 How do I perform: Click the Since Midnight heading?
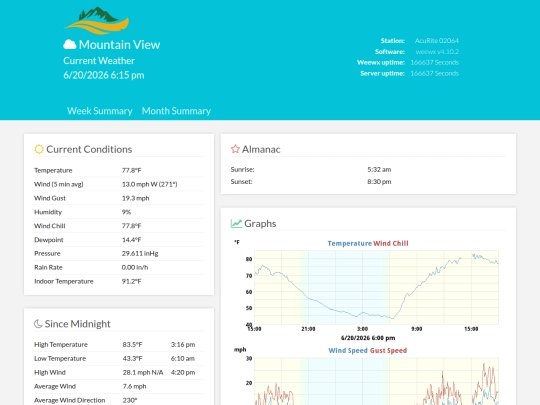point(77,324)
